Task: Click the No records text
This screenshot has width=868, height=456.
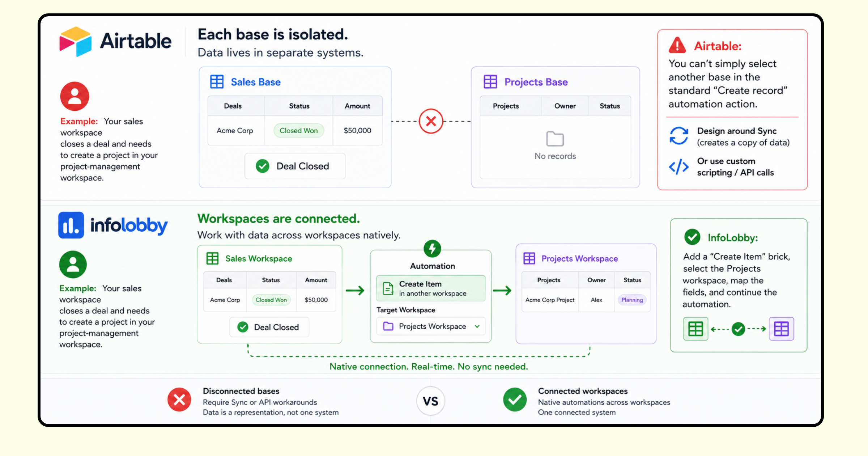Action: pos(555,156)
